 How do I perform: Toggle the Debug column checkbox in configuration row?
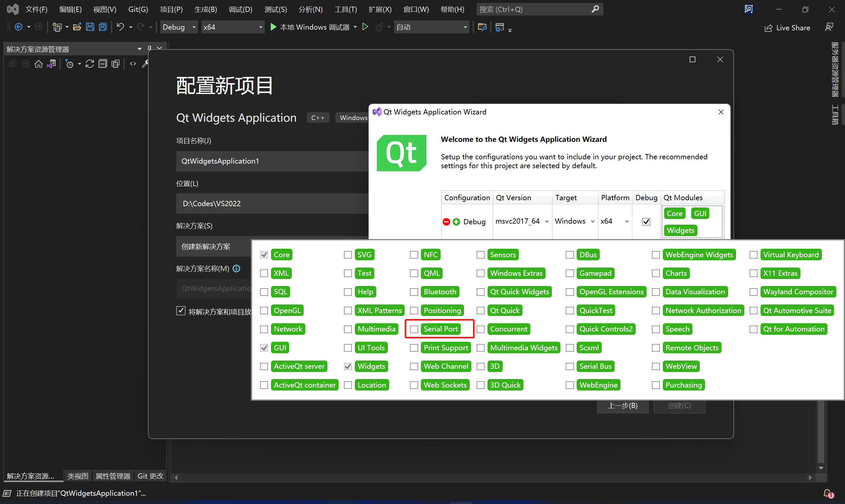[x=646, y=222]
